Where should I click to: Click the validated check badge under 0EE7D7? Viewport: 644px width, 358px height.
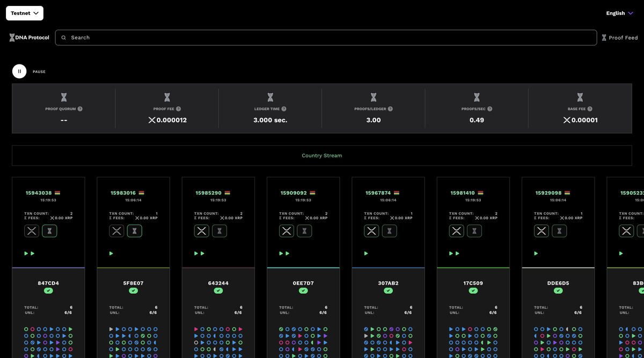coord(303,290)
